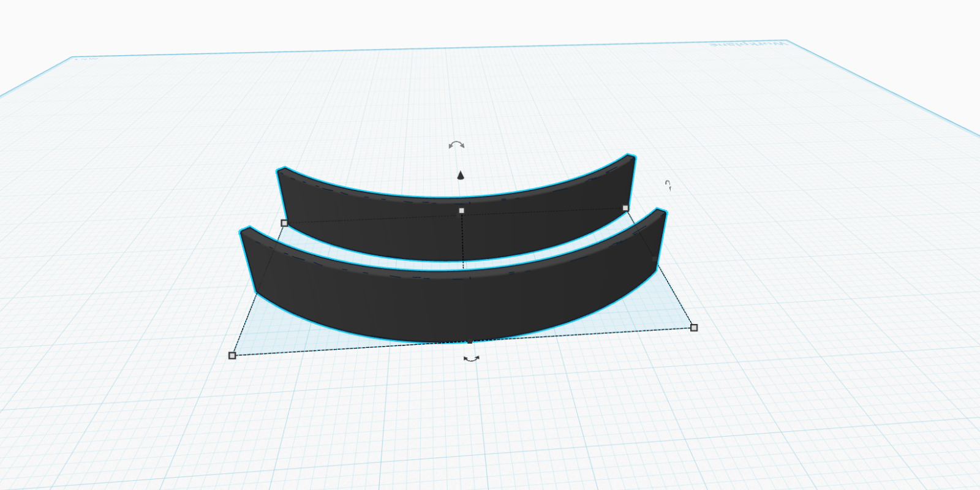
Task: Select the white top-center height handle
Action: (462, 211)
